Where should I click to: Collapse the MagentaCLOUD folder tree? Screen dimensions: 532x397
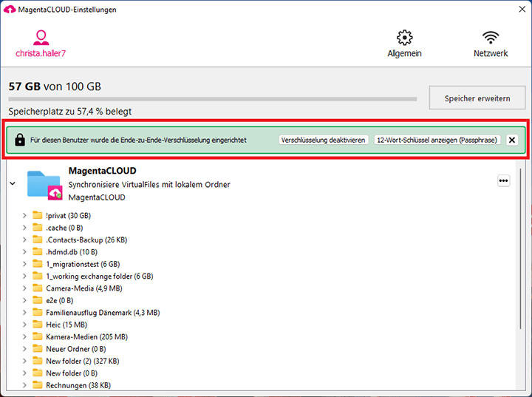[12, 184]
